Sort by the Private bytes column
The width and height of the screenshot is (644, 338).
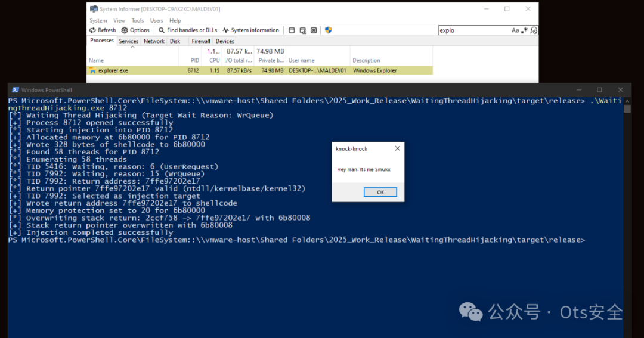271,60
